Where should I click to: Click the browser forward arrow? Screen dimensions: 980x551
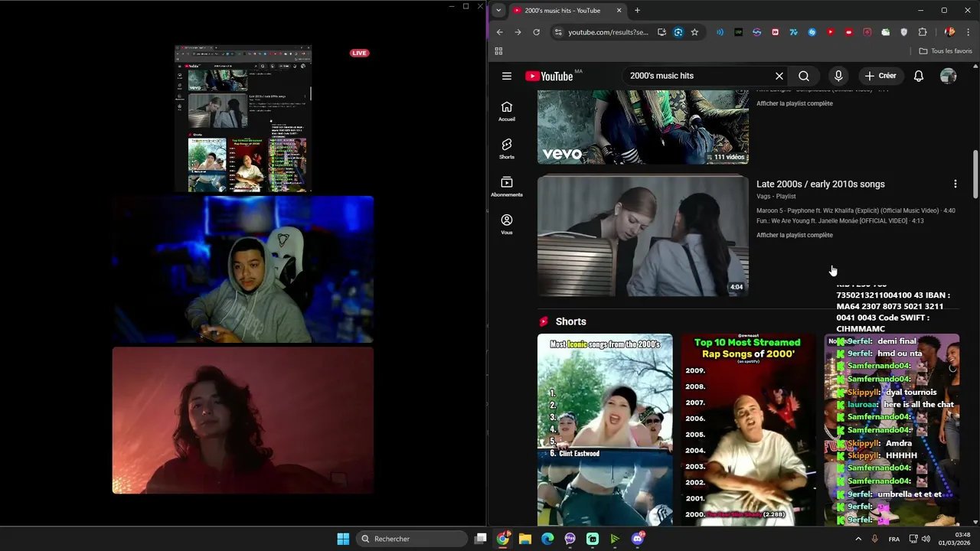pyautogui.click(x=518, y=32)
